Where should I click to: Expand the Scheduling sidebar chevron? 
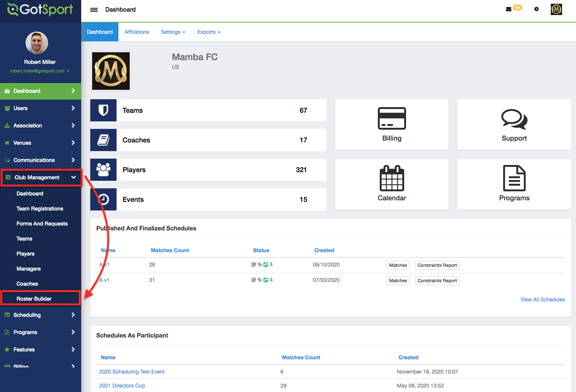pos(73,315)
